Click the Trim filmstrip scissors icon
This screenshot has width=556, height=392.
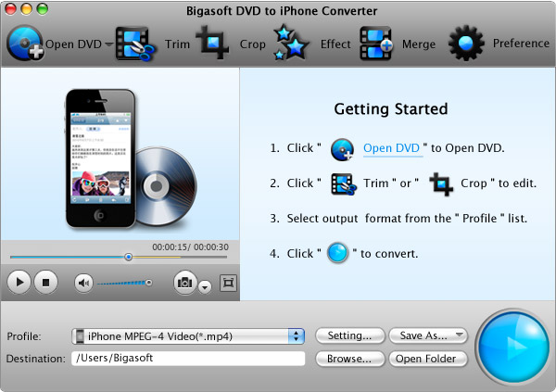pos(135,44)
